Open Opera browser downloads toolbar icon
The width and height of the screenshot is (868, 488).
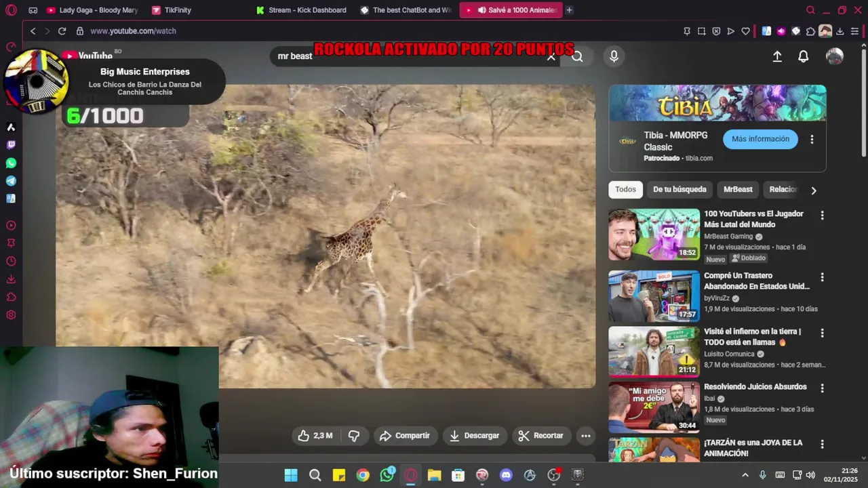840,31
